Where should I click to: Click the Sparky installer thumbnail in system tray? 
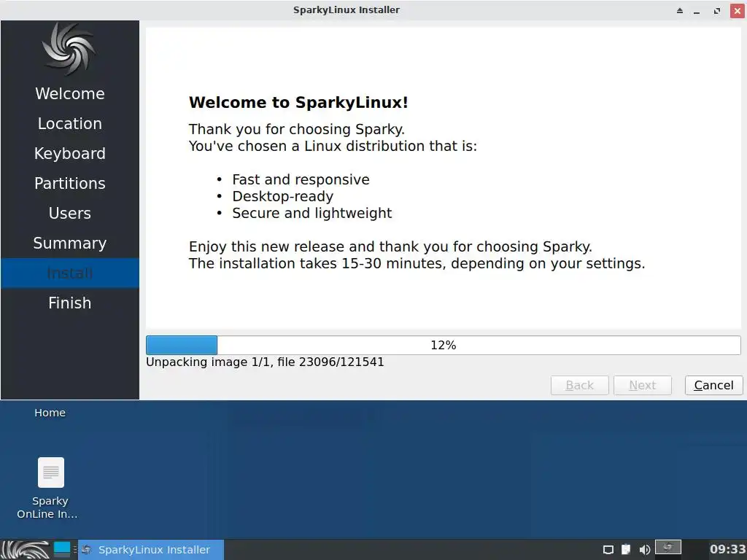pos(668,547)
